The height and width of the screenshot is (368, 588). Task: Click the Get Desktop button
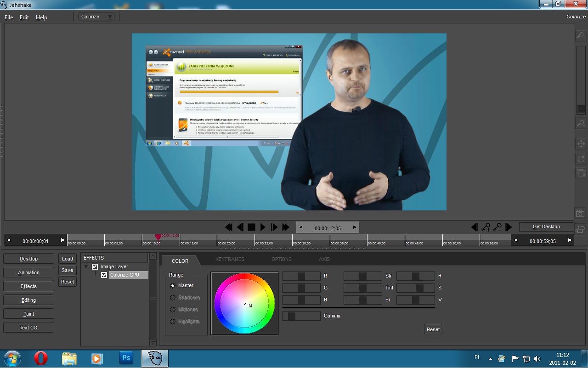tap(546, 226)
